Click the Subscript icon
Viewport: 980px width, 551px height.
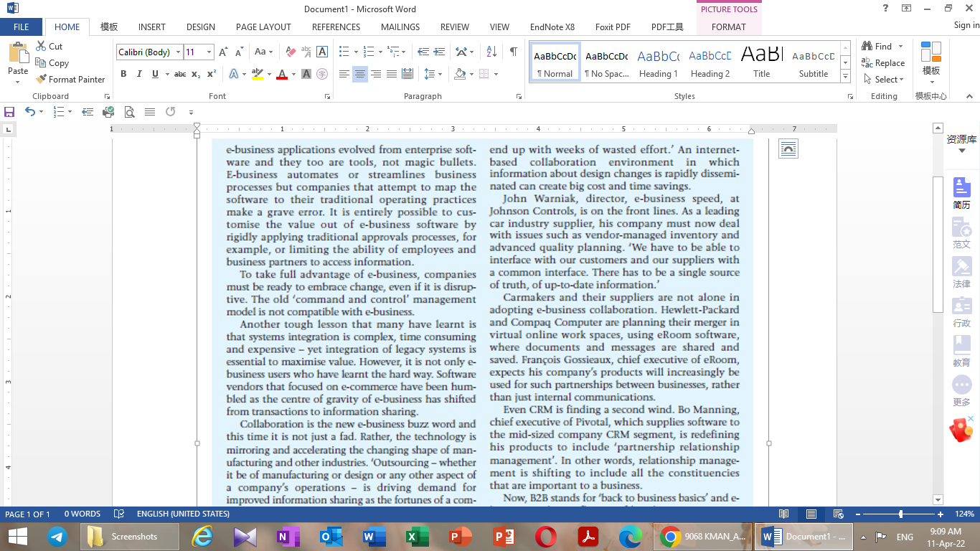[194, 73]
